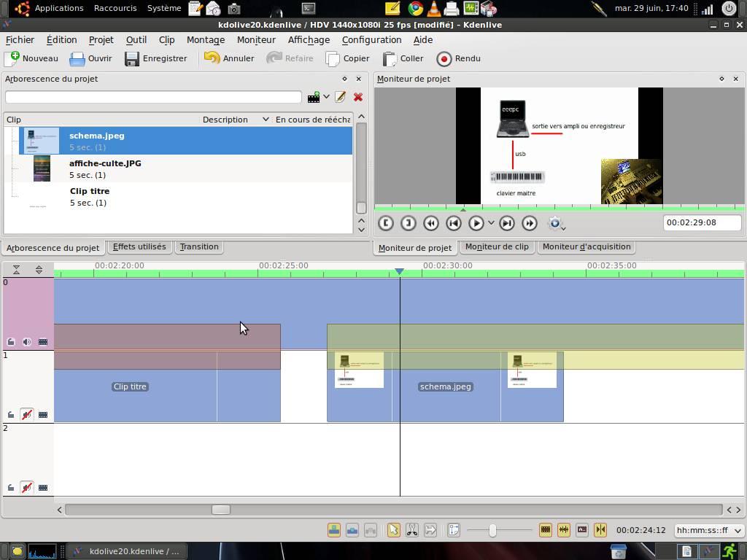Open the Description column dropdown in clip list

pos(266,119)
